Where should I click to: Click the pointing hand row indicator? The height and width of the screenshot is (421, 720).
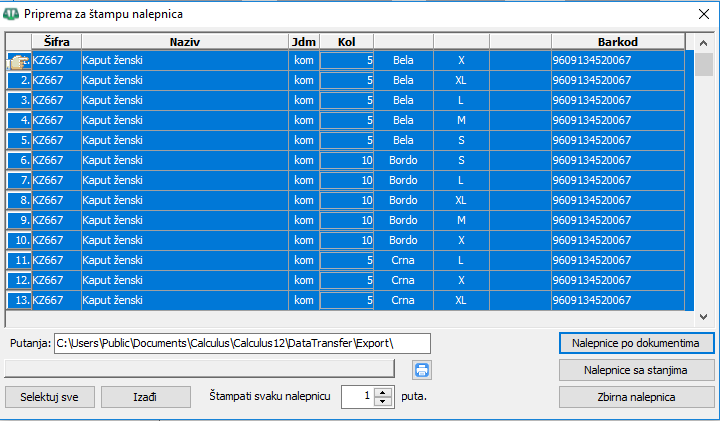coord(19,61)
